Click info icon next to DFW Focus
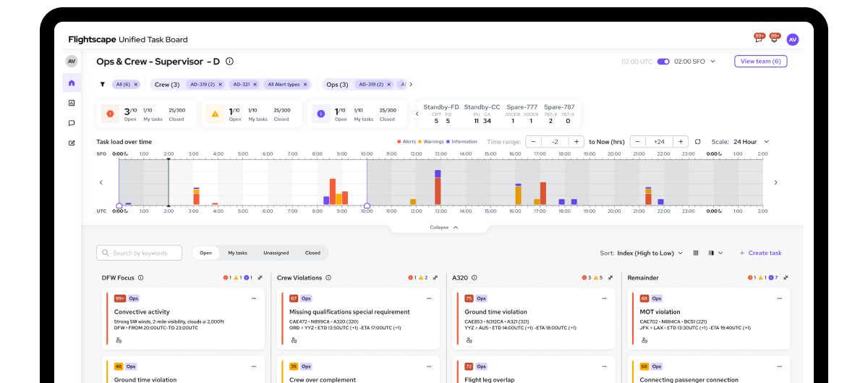 pyautogui.click(x=141, y=277)
